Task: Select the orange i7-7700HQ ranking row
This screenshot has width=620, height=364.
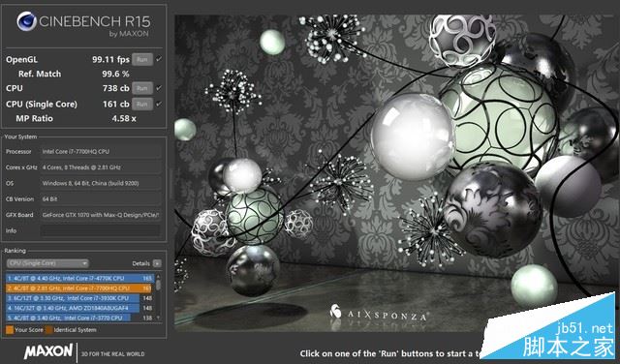Action: [x=79, y=288]
